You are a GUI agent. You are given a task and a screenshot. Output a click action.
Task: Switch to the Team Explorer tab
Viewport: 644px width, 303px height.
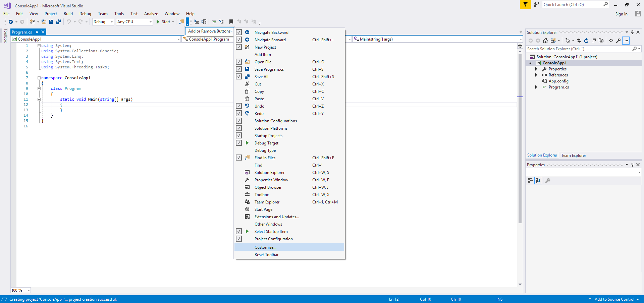coord(574,156)
